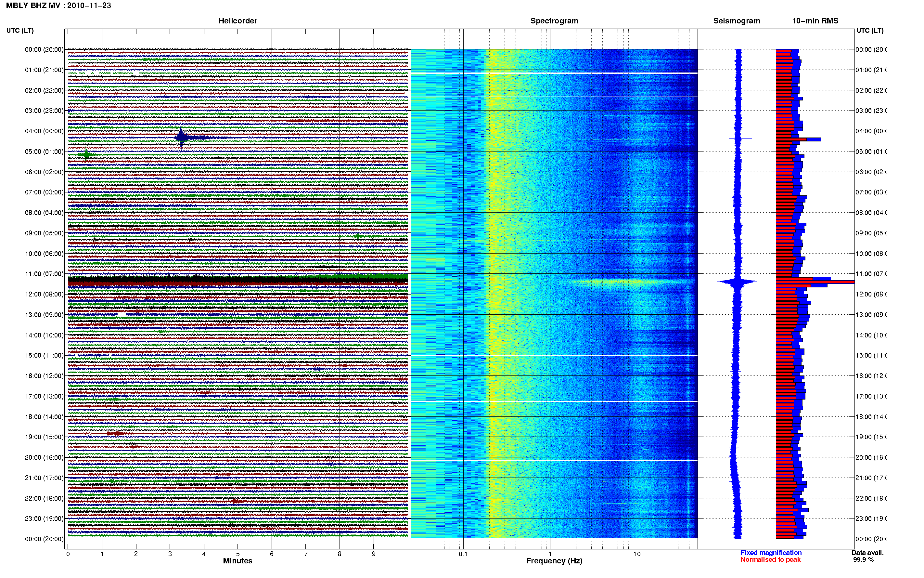924x578 pixels.
Task: Click the '09:00 (05:00)' left time label
Action: click(x=44, y=233)
